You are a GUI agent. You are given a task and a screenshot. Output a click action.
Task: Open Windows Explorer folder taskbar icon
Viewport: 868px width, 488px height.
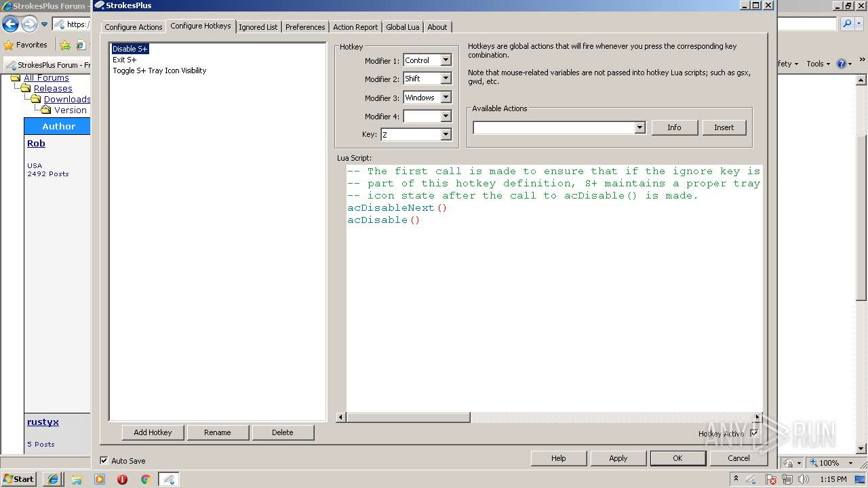[76, 479]
